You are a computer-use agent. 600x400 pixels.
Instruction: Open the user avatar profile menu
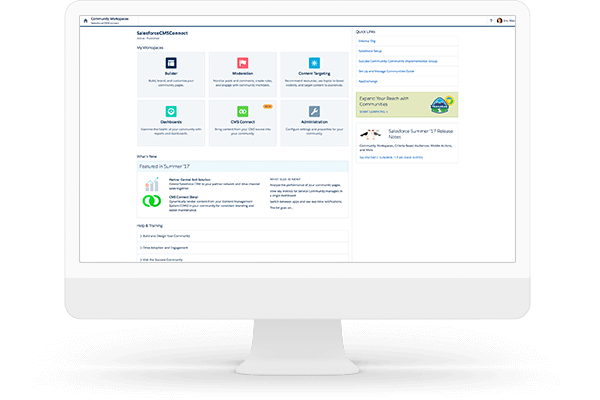point(499,21)
